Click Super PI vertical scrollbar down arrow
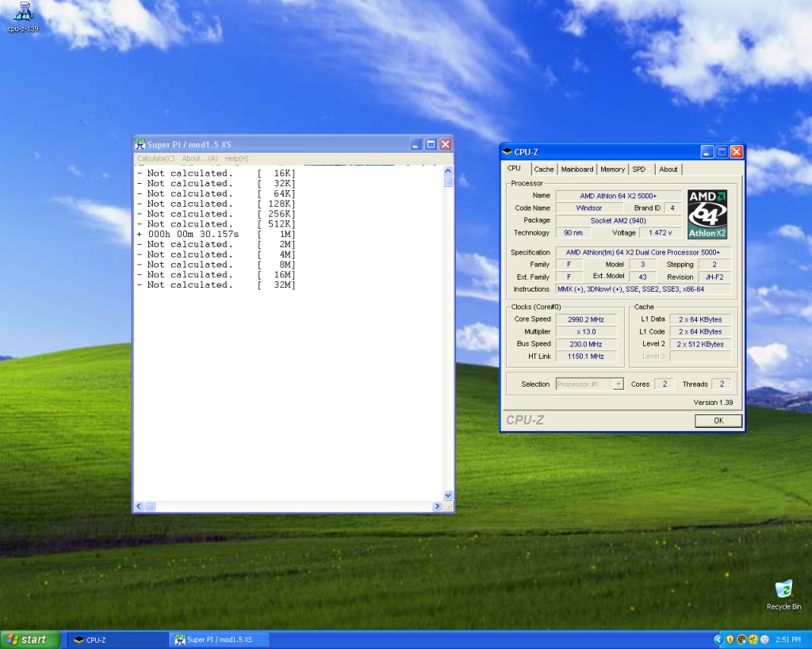The height and width of the screenshot is (649, 812). tap(449, 495)
